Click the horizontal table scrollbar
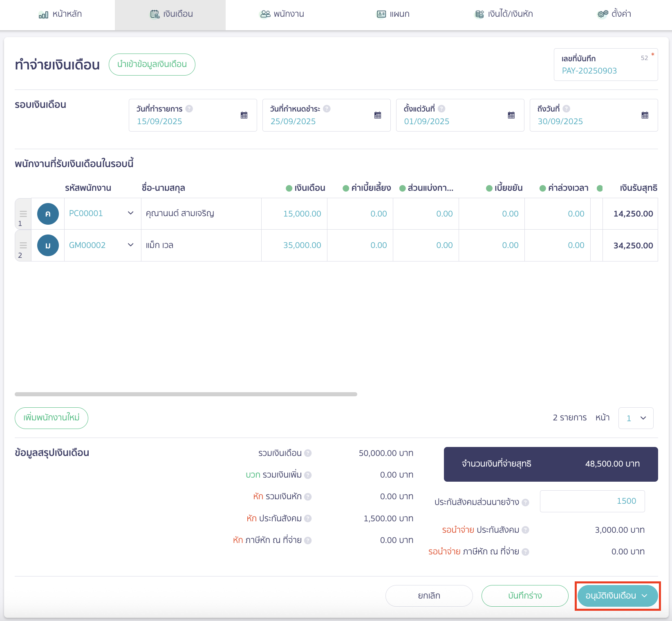Screen dimensions: 672x621 (186, 394)
